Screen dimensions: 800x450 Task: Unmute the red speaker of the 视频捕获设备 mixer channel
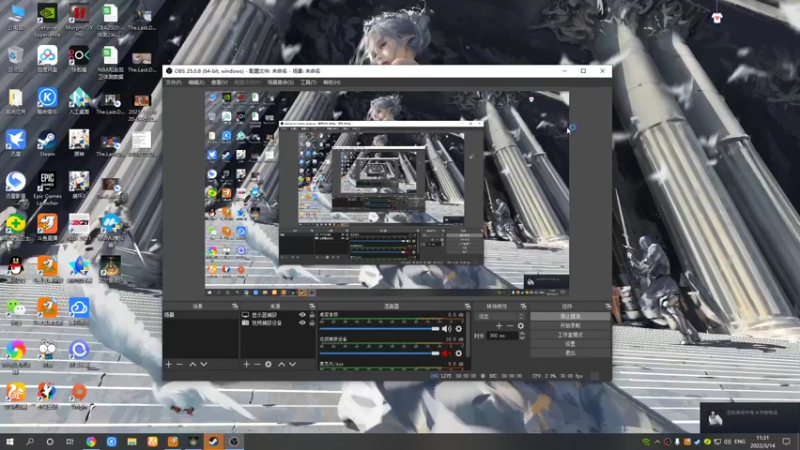tap(446, 353)
